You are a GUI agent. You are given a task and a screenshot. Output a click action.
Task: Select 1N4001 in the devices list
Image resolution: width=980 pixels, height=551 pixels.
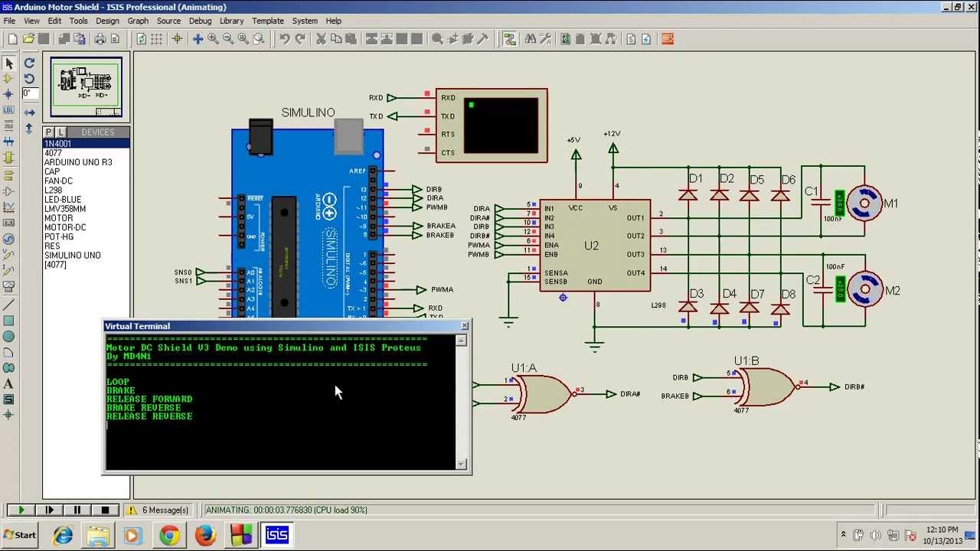(86, 144)
